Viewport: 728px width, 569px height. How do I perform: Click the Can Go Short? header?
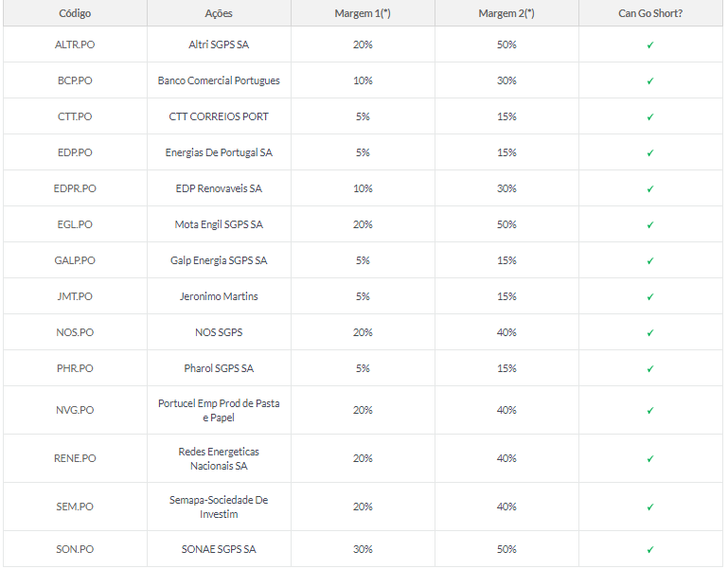650,13
